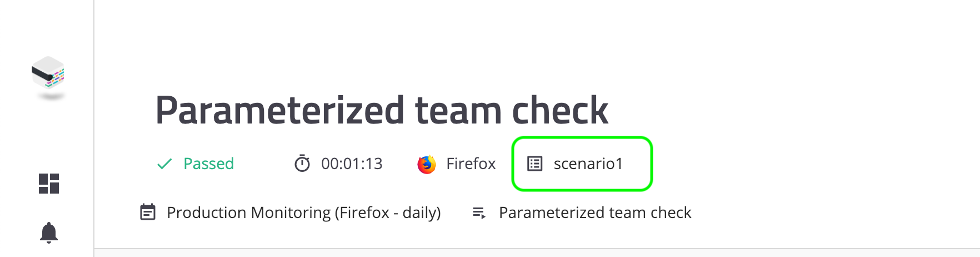Click the calendar icon beside Production Monitoring
Image resolution: width=980 pixels, height=257 pixels.
[148, 212]
